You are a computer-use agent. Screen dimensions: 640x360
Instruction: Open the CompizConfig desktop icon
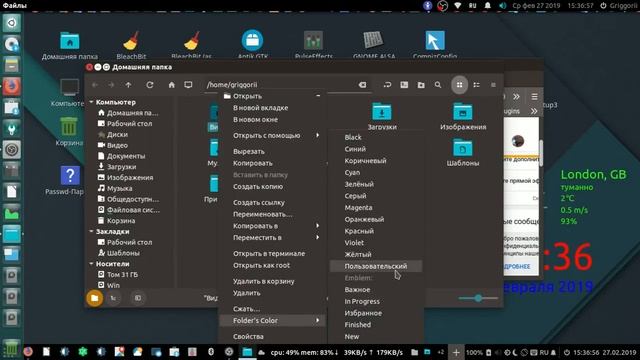coord(435,45)
